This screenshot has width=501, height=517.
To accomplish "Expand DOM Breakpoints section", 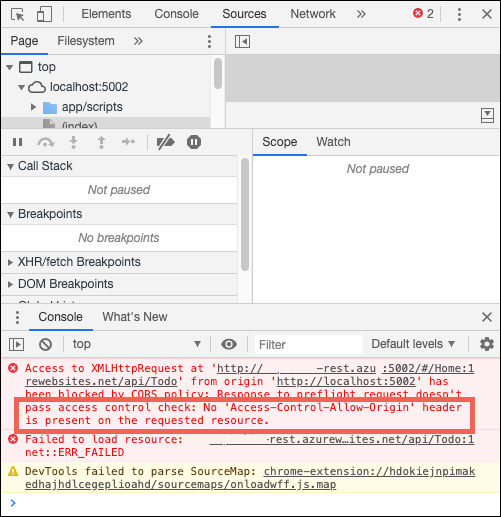I will 10,284.
